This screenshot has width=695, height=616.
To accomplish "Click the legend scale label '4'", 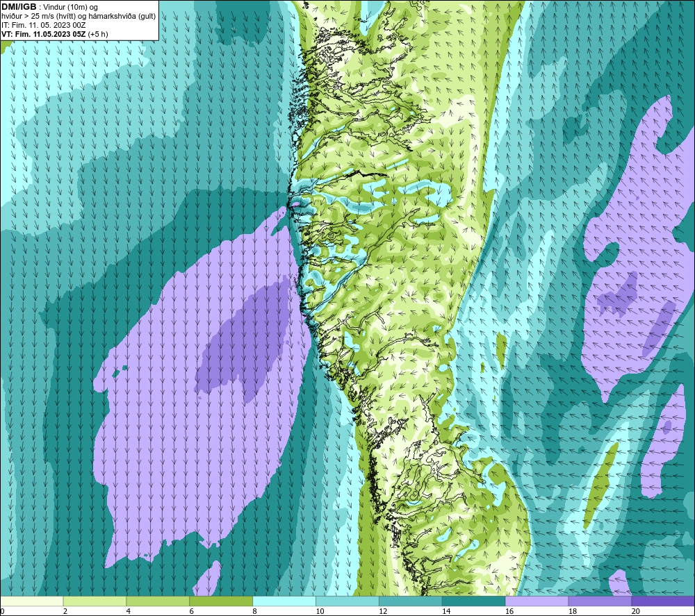I will [x=128, y=611].
